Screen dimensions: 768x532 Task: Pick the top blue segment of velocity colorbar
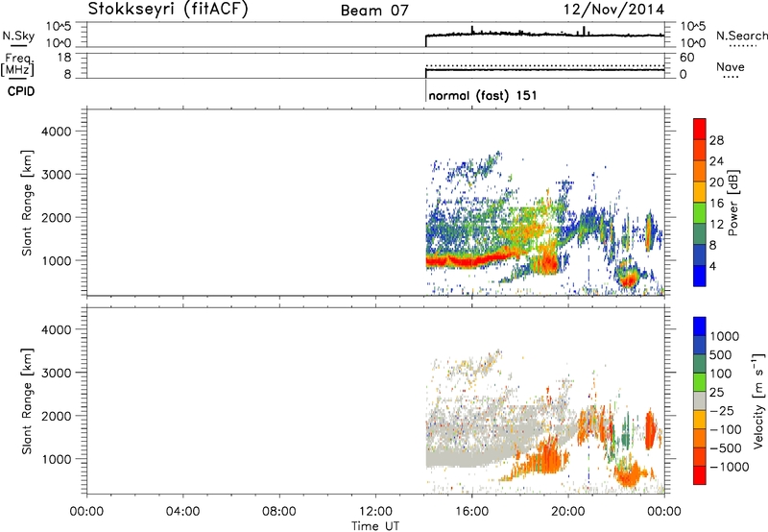click(700, 326)
